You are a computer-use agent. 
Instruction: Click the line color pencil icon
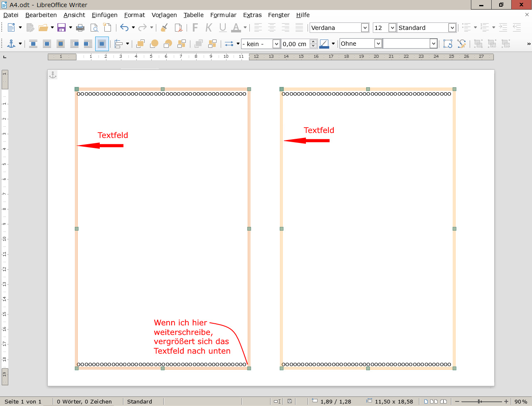(324, 44)
